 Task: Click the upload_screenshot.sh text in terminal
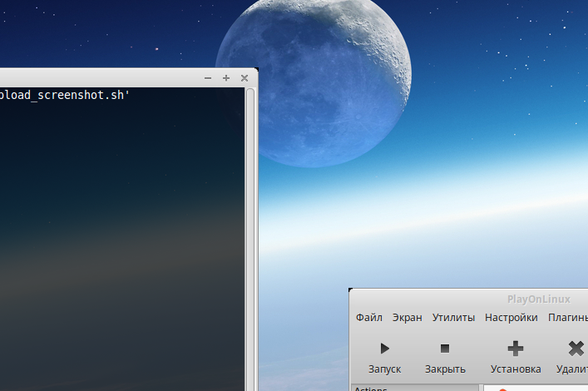(x=65, y=96)
